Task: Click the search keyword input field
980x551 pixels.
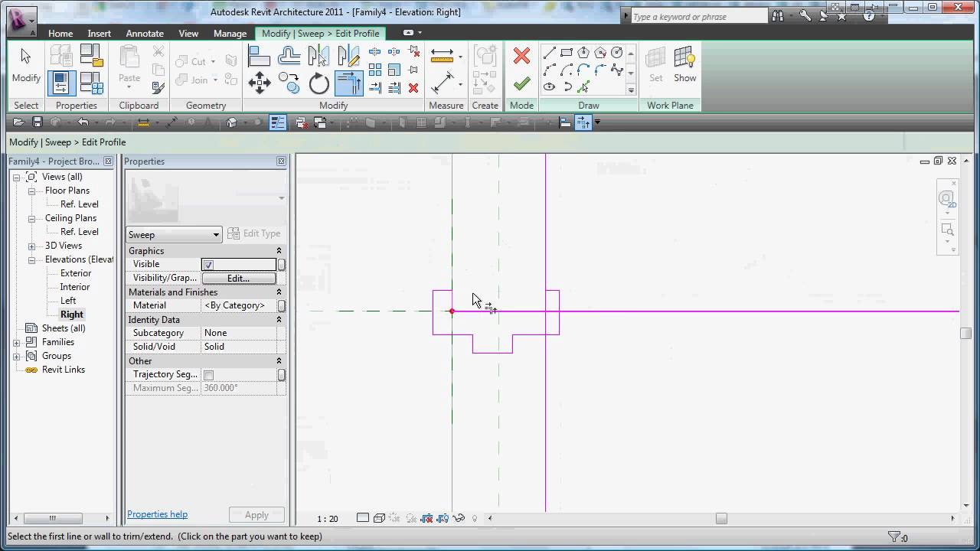Action: [x=699, y=16]
